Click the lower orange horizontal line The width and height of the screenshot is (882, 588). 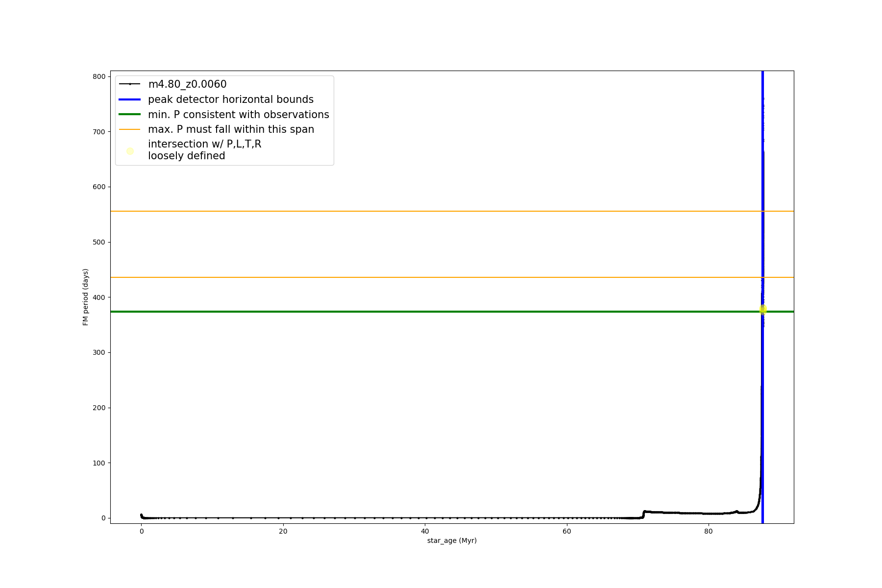(x=392, y=277)
